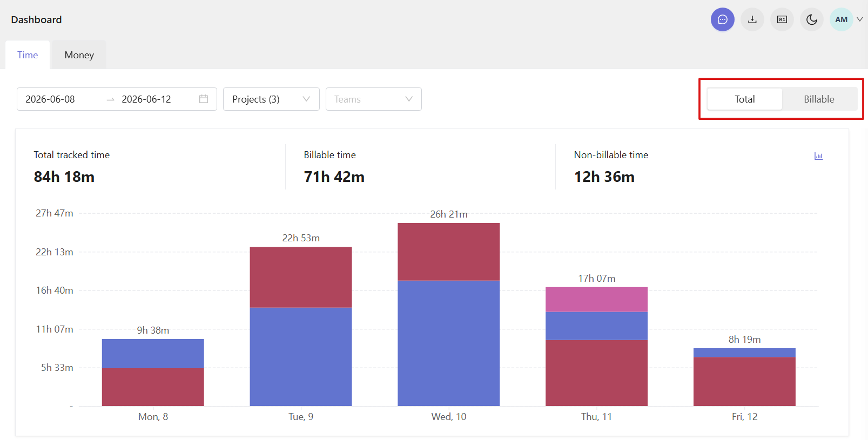Select the Total toggle option

(744, 99)
